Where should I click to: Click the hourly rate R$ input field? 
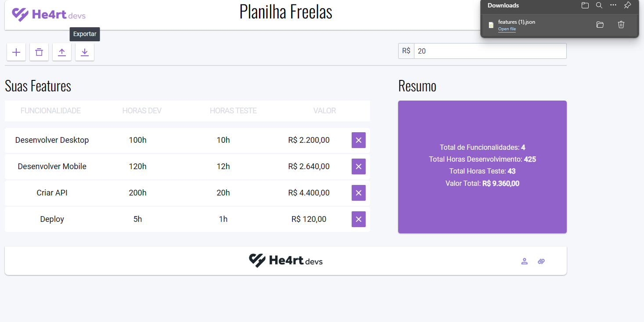pyautogui.click(x=489, y=51)
